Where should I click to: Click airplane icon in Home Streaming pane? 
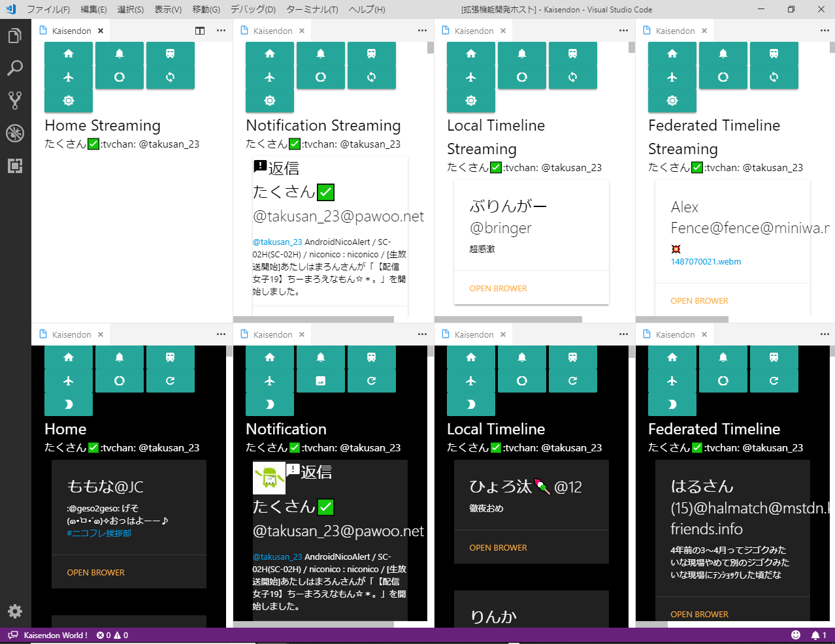pos(69,77)
